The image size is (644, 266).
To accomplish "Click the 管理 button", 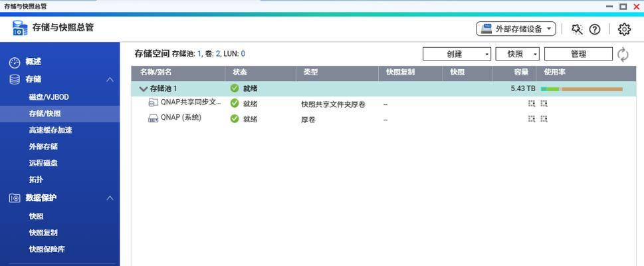I will 578,54.
